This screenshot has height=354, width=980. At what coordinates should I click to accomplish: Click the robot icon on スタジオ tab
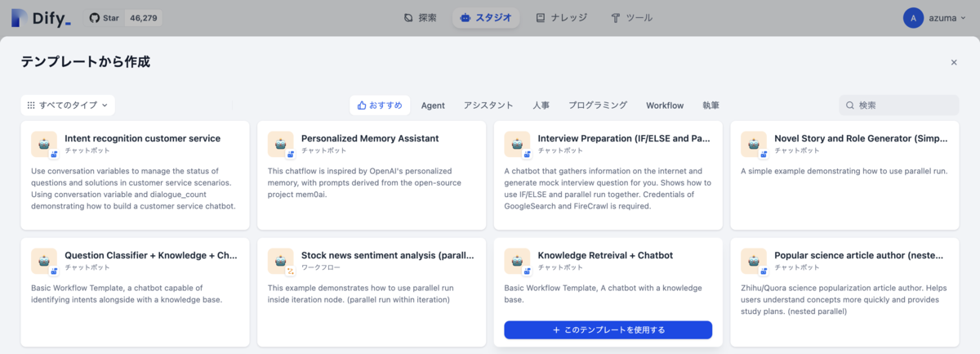click(465, 17)
